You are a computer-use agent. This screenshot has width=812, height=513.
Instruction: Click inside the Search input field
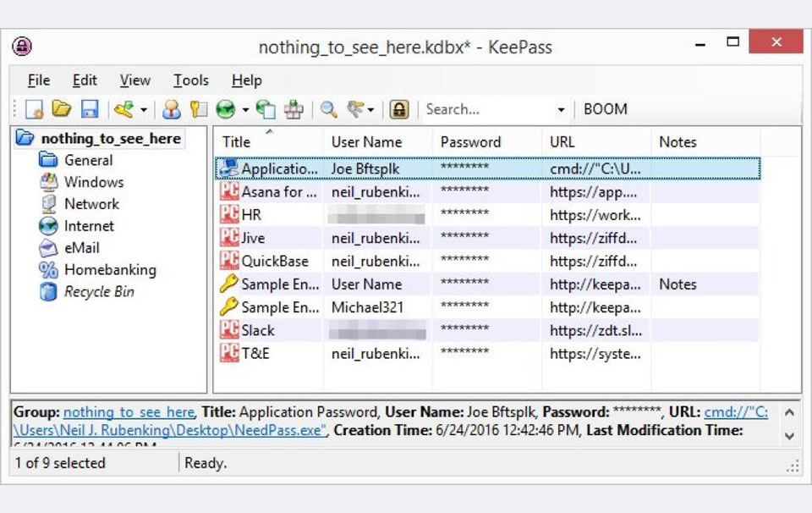tap(488, 109)
